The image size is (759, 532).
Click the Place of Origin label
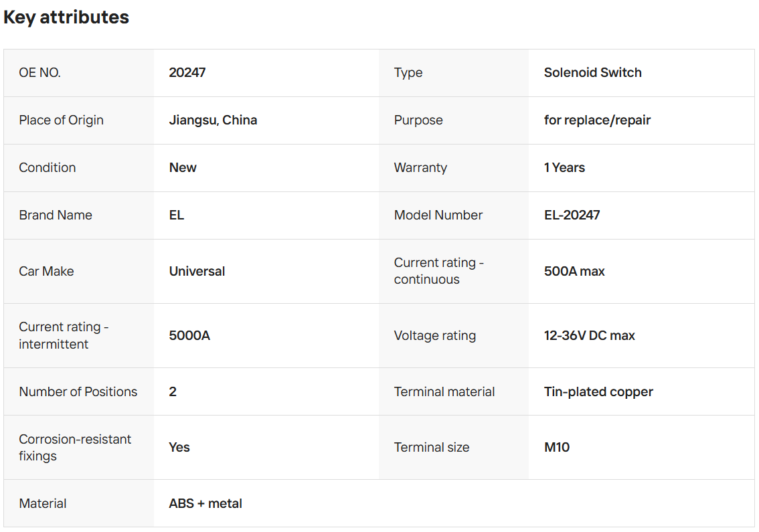pyautogui.click(x=62, y=120)
